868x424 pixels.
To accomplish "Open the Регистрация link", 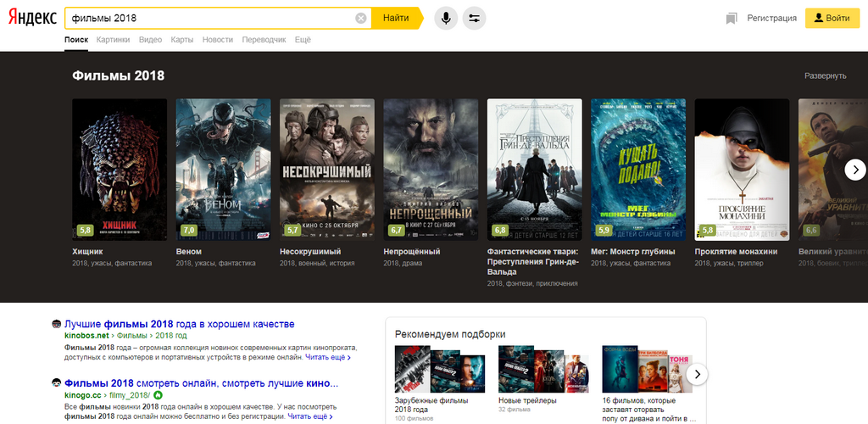I will (771, 19).
